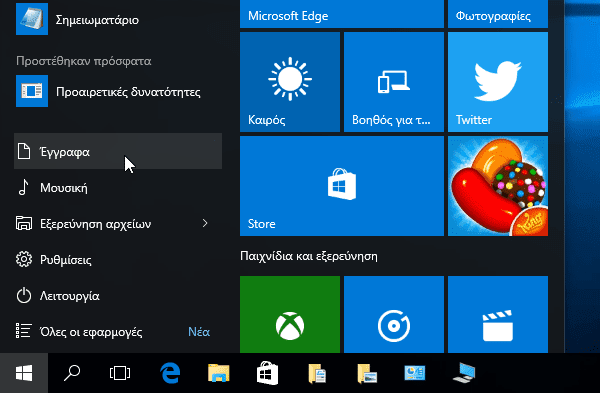Viewport: 600px width, 393px height.
Task: Launch Προαιρετικές δυνατότητες from recently added
Action: (x=118, y=91)
